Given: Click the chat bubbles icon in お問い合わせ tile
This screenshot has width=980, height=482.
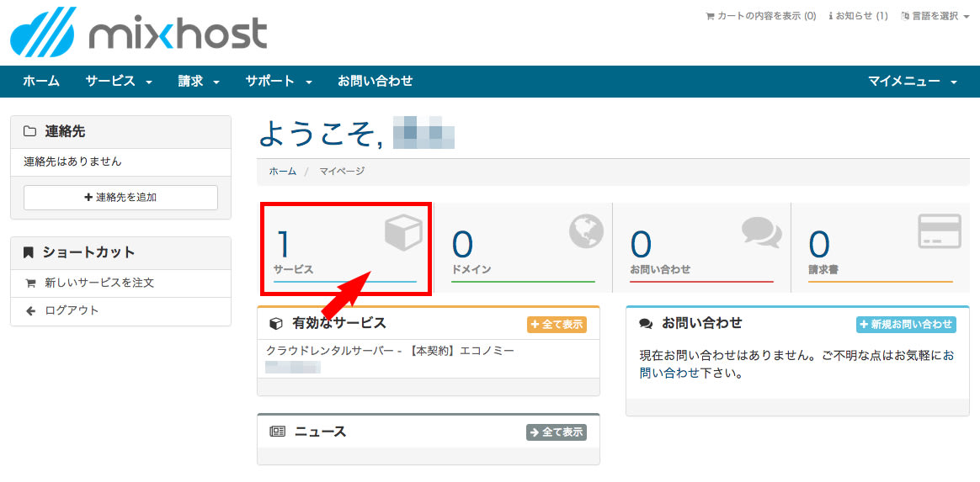Looking at the screenshot, I should 762,231.
